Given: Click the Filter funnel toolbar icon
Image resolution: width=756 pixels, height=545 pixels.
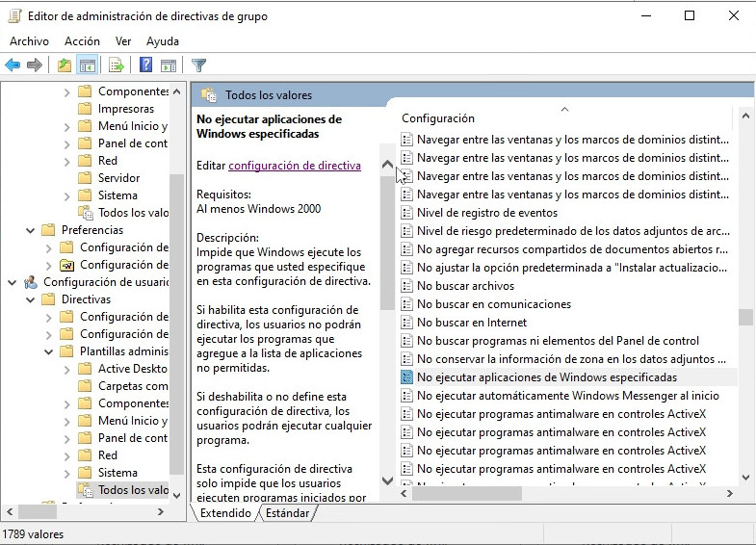Looking at the screenshot, I should 198,65.
